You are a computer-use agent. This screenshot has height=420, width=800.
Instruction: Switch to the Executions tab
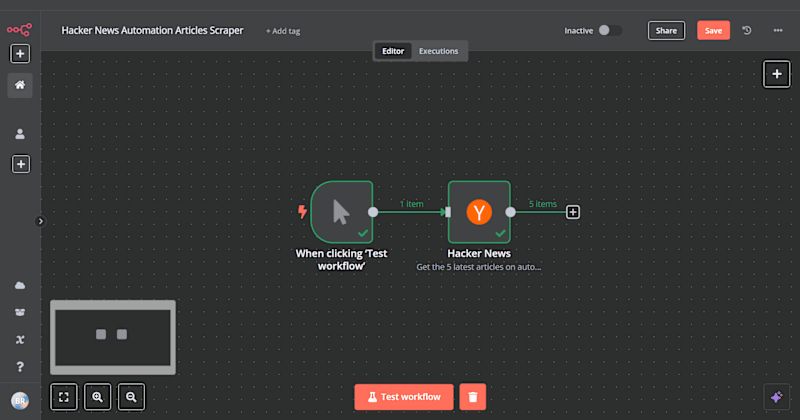(x=438, y=51)
